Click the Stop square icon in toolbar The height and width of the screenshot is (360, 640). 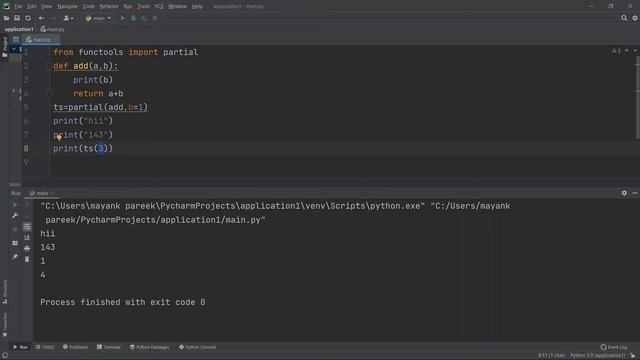click(x=155, y=18)
